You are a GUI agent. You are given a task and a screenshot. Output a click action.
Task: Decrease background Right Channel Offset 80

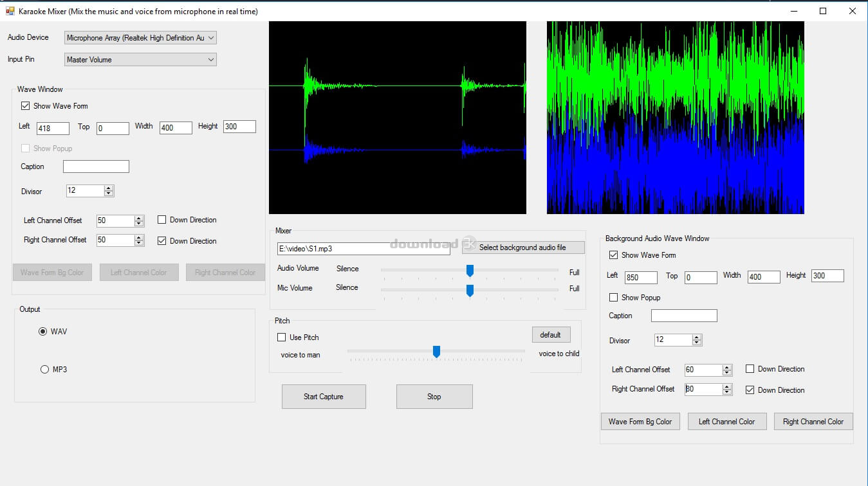click(x=727, y=392)
